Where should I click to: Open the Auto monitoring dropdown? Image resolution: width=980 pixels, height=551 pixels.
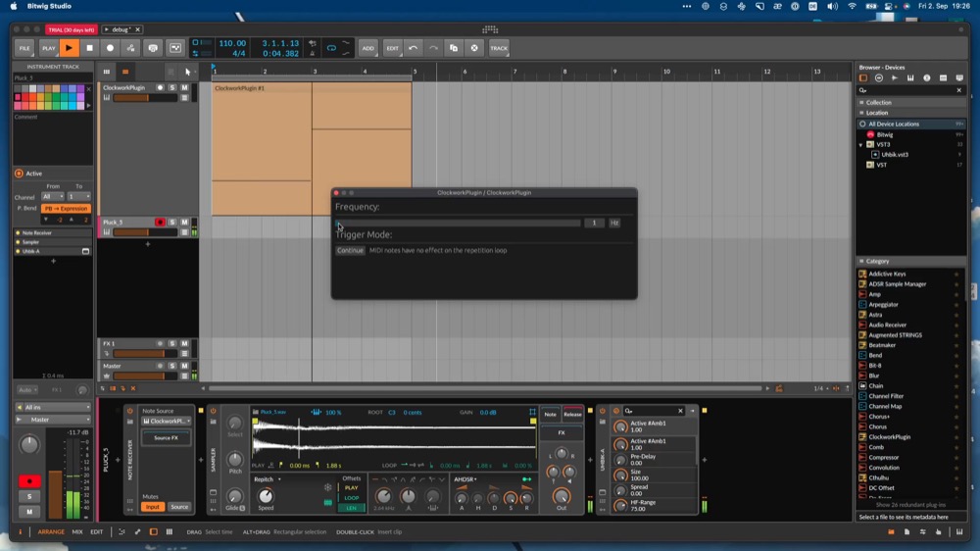coord(26,389)
